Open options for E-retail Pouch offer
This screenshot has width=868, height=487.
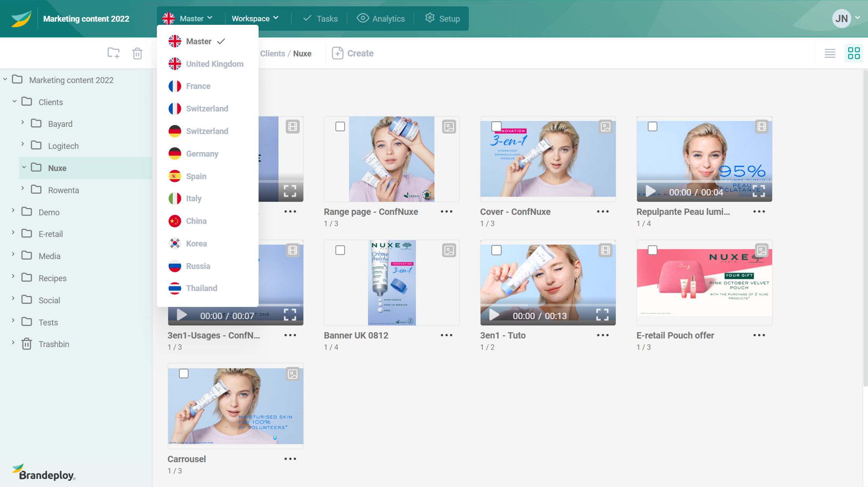click(759, 335)
